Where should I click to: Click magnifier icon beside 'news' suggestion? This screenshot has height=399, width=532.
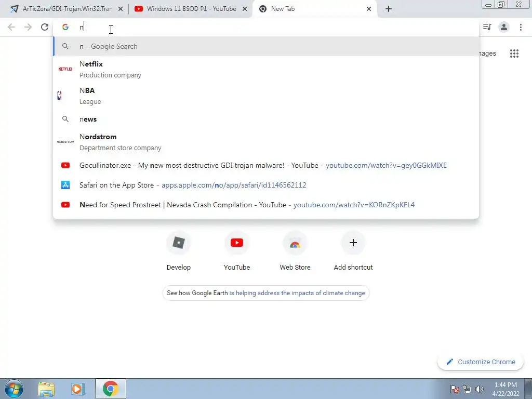65,119
